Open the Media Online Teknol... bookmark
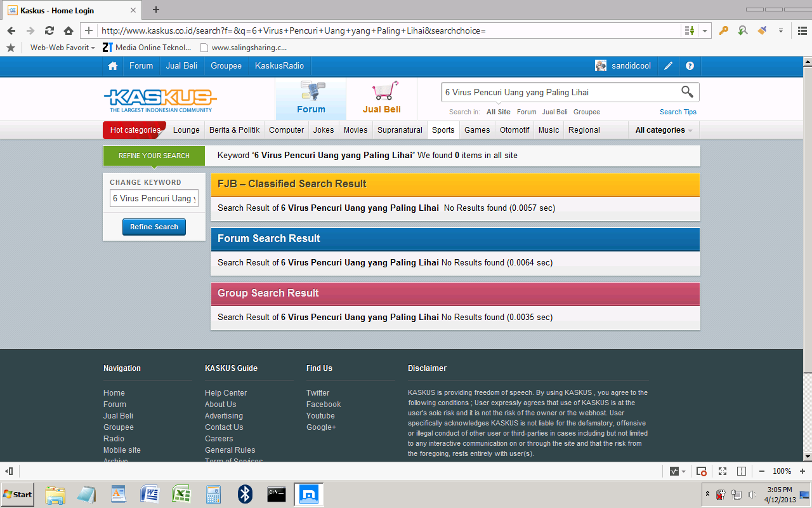The height and width of the screenshot is (508, 812). click(x=147, y=48)
